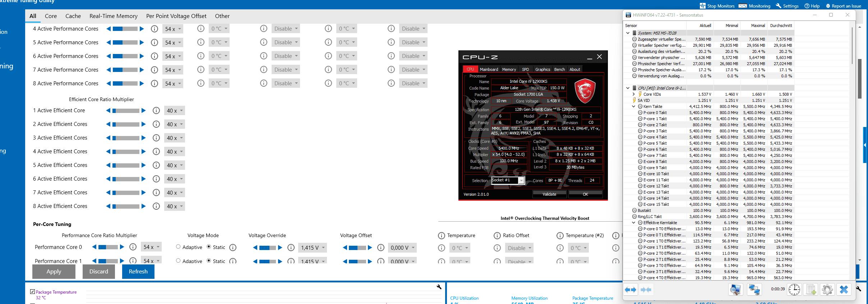868x304 pixels.
Task: Open Per Point Voltage Offset tab
Action: [176, 16]
